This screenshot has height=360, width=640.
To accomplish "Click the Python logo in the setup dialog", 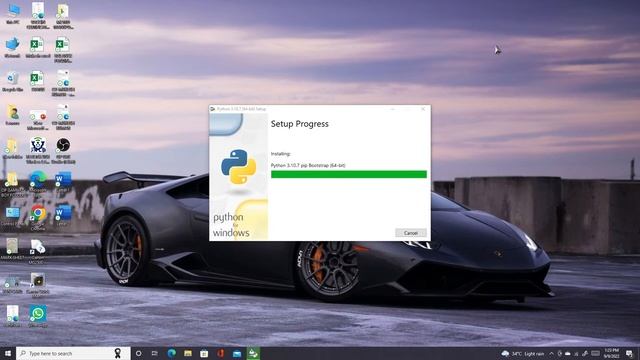I will point(238,167).
